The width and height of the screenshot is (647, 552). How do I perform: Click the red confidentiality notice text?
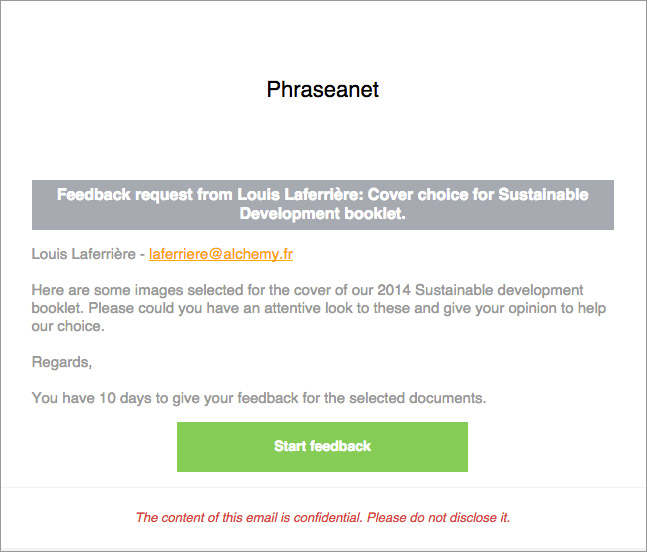tap(323, 517)
